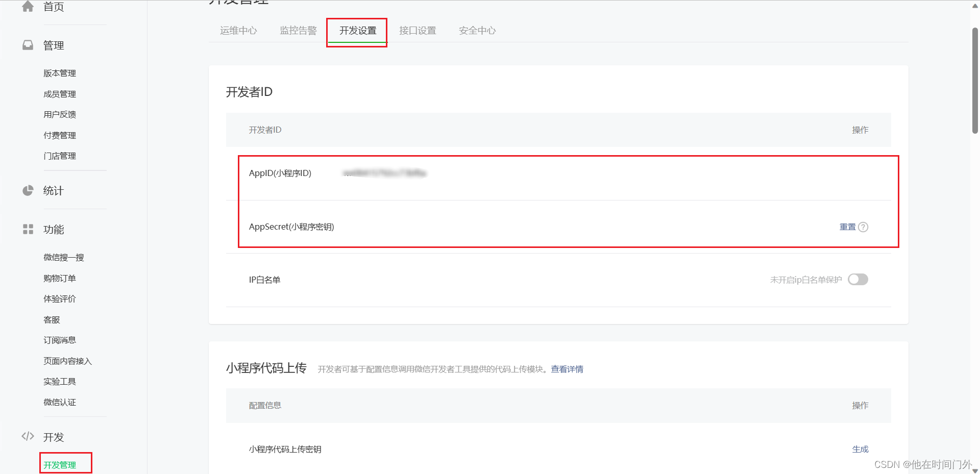Click the 功能 grid icon
Image resolution: width=980 pixels, height=474 pixels.
click(x=28, y=229)
